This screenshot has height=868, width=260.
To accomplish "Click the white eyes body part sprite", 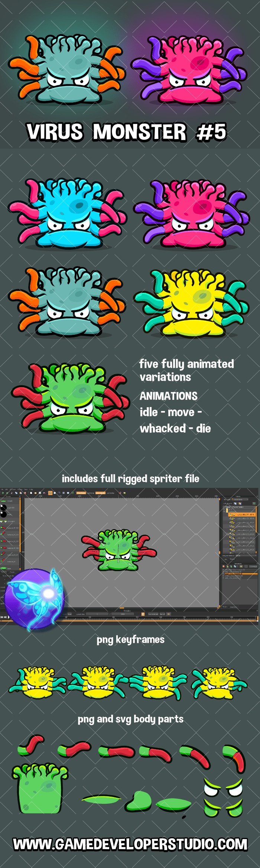I will [224, 787].
